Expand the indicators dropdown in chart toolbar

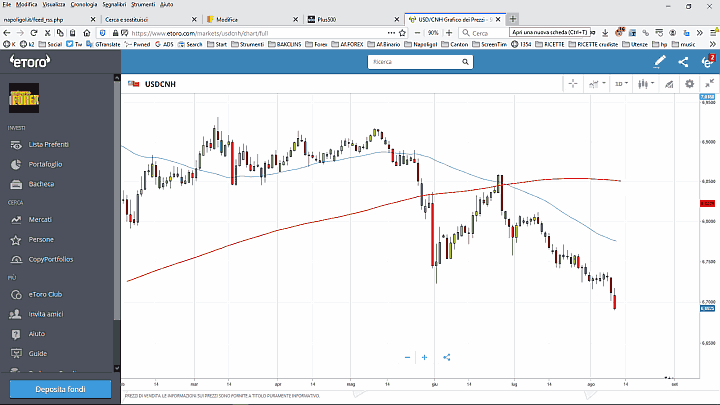(597, 85)
